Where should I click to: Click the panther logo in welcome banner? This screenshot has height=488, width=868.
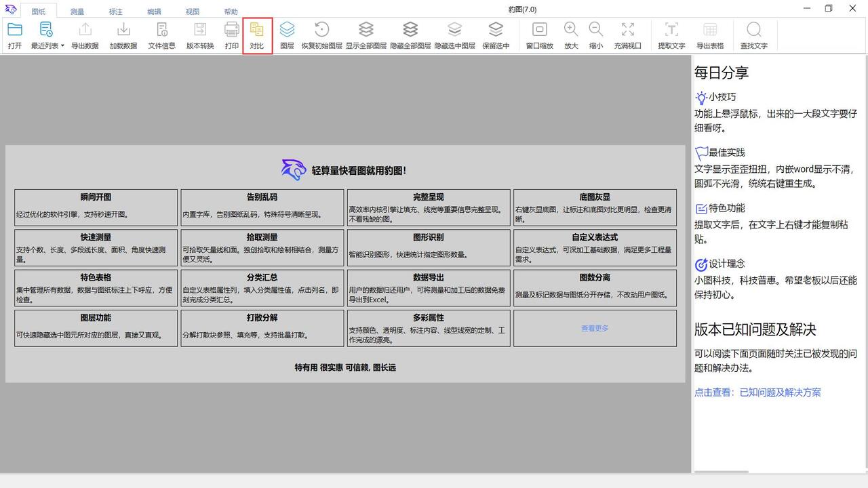tap(294, 169)
